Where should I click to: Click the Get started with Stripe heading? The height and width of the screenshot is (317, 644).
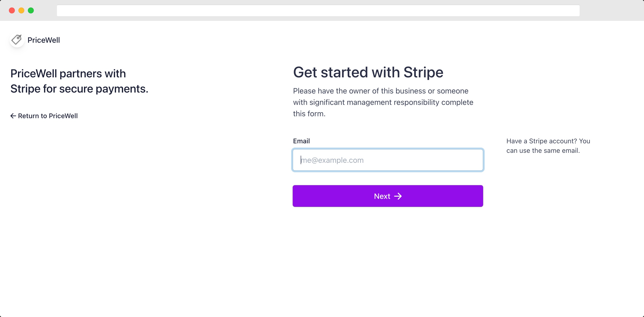point(368,72)
